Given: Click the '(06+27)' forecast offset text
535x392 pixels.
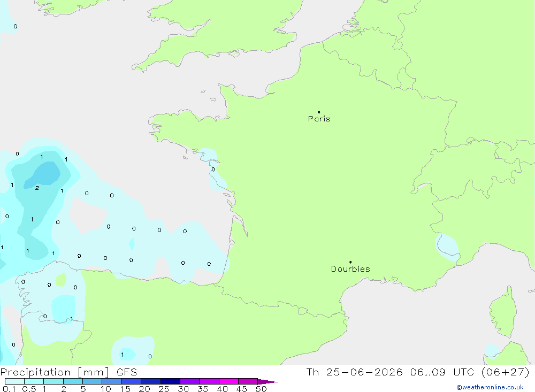Looking at the screenshot, I should 506,372.
